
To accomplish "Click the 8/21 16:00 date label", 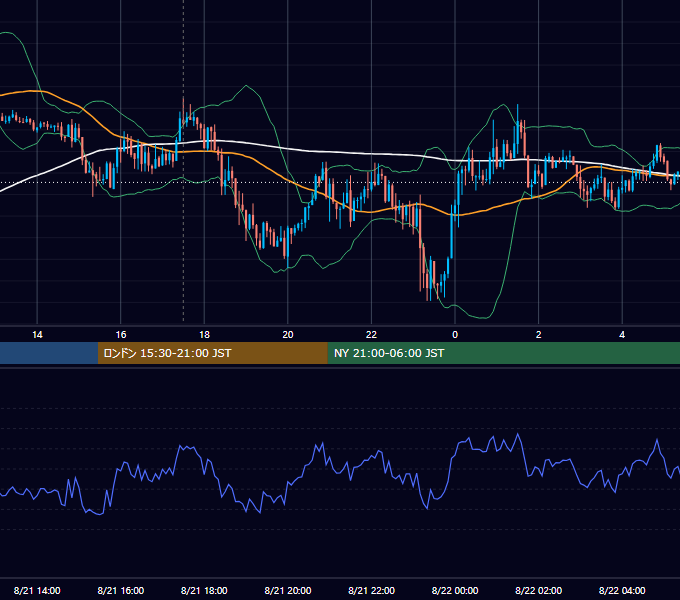I will [121, 590].
